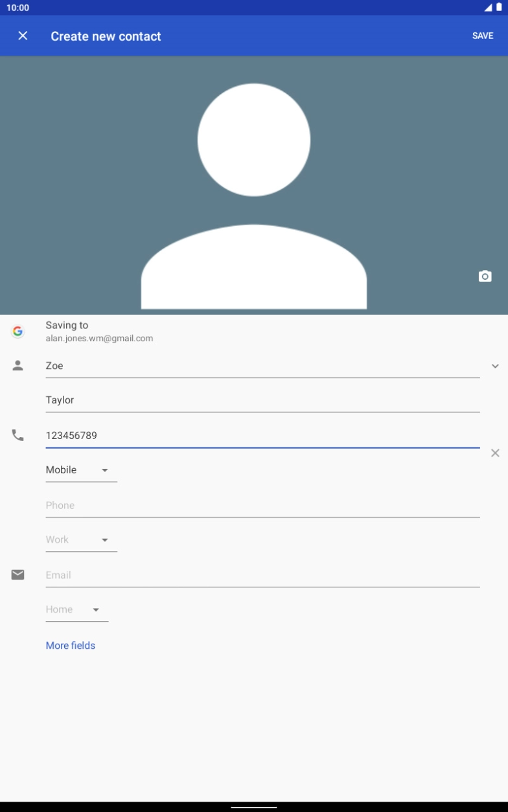Tap the email envelope icon
This screenshot has width=508, height=812.
[x=17, y=575]
